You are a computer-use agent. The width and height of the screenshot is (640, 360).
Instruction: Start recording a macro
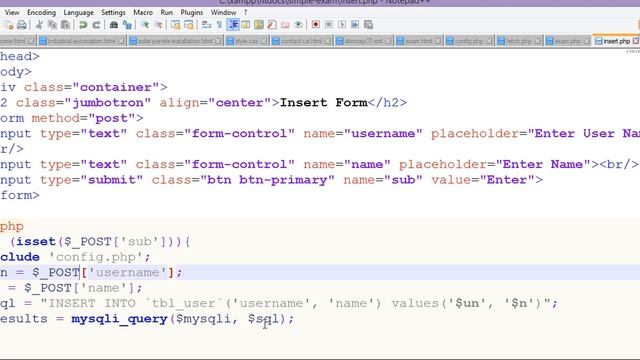coord(316,25)
